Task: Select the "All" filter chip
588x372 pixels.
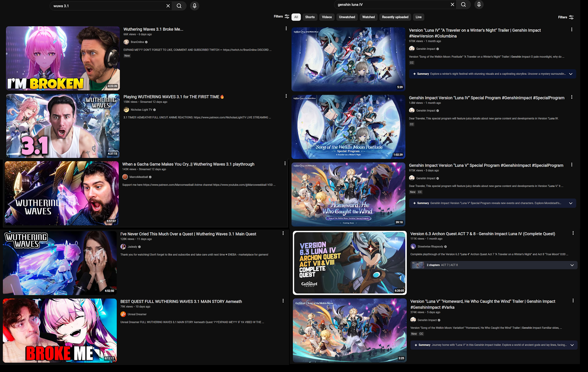Action: pyautogui.click(x=296, y=17)
